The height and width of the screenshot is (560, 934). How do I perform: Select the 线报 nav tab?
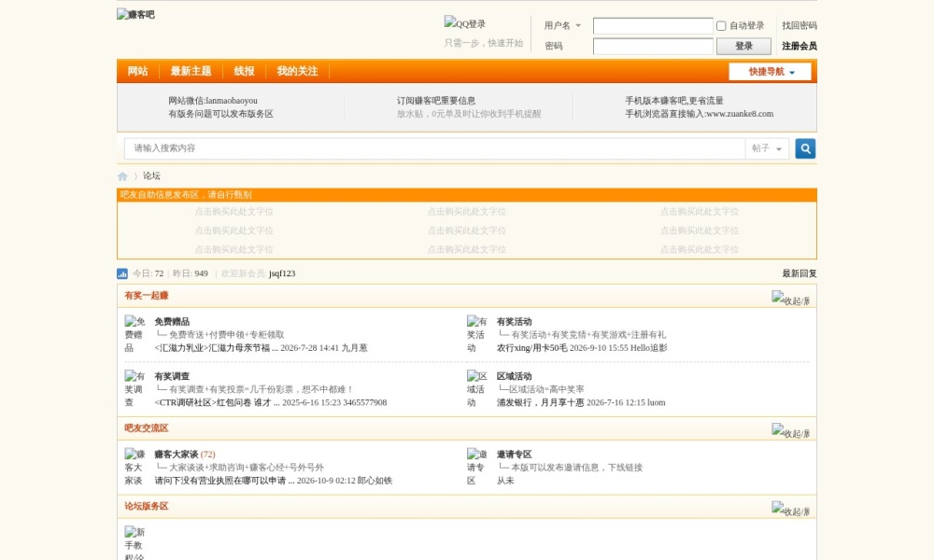pos(244,72)
